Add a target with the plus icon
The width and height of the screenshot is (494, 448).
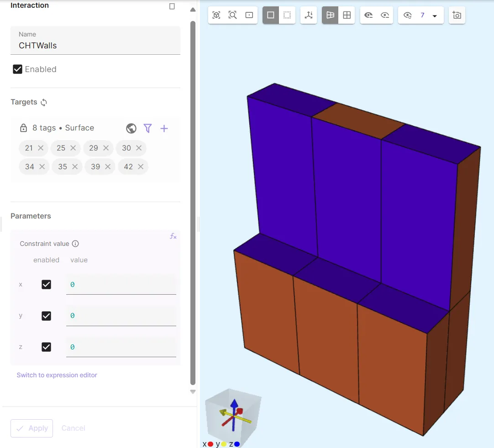pyautogui.click(x=164, y=129)
